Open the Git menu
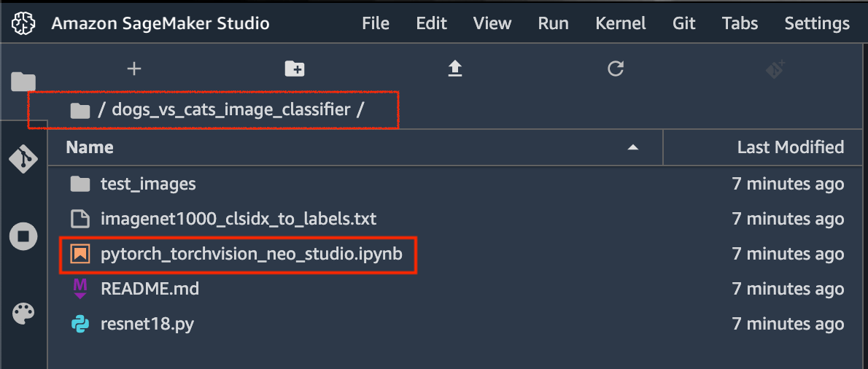Screen dimensions: 868x369 point(683,23)
